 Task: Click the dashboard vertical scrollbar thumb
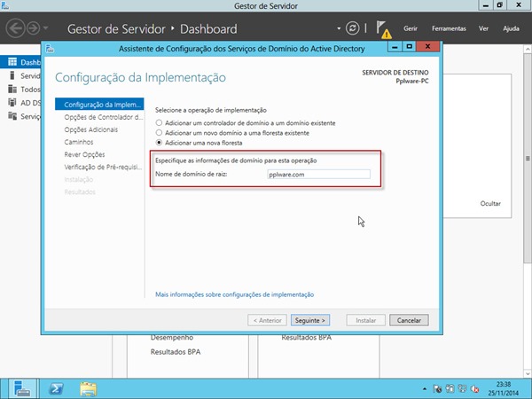point(528,158)
